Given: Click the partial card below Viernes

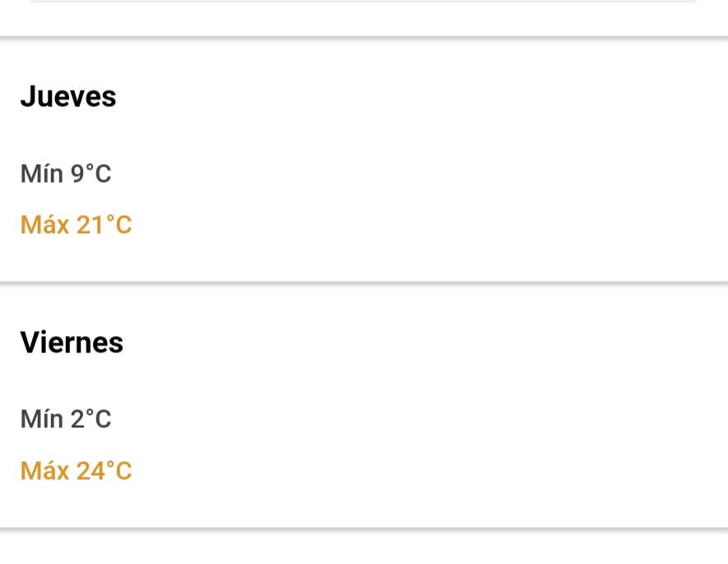Looking at the screenshot, I should coord(364,548).
